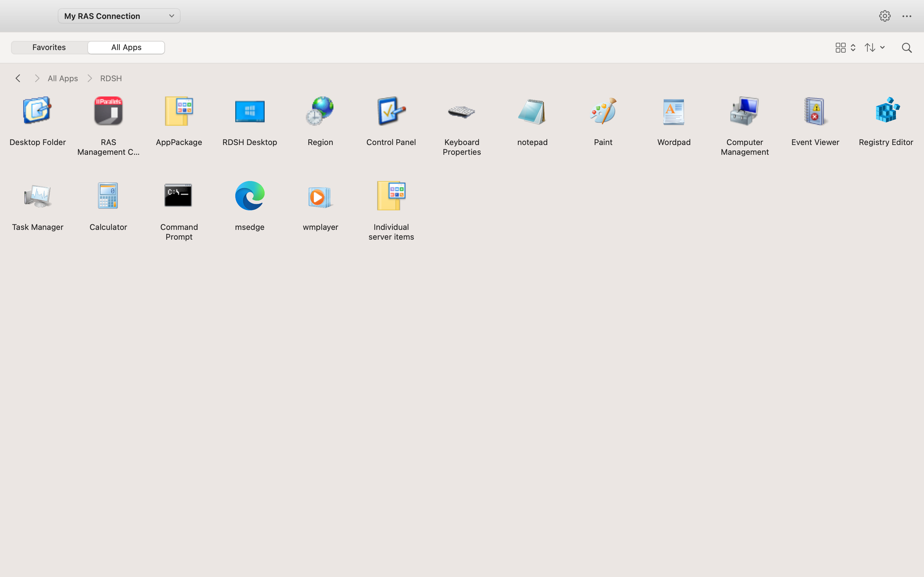Launch Task Manager icon
The image size is (924, 577).
[x=37, y=196]
